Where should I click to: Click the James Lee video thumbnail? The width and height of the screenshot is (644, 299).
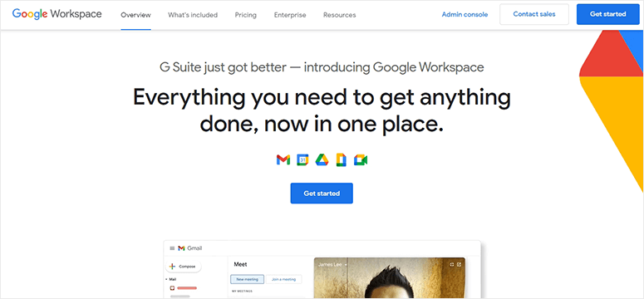coord(390,277)
